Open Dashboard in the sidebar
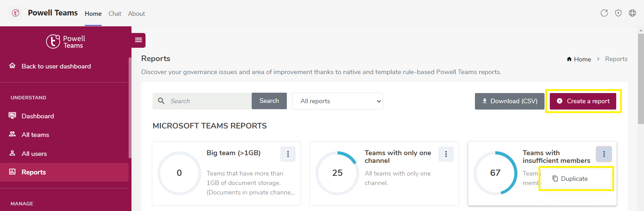 [64, 116]
